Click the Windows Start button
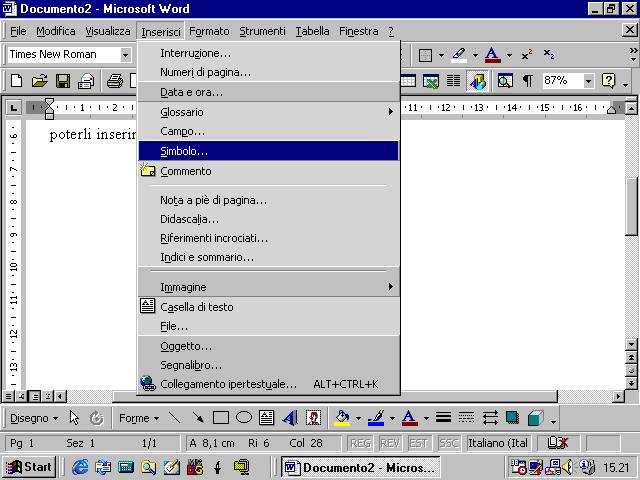 pos(29,467)
